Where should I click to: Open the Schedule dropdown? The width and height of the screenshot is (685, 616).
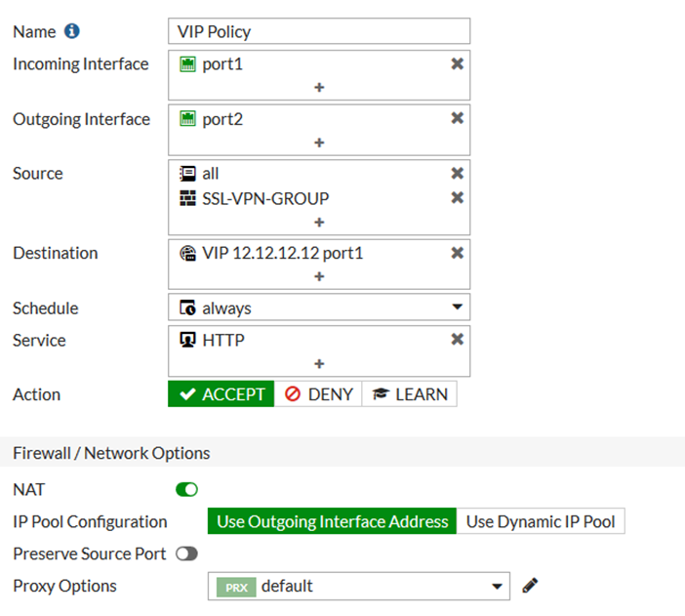click(x=457, y=308)
